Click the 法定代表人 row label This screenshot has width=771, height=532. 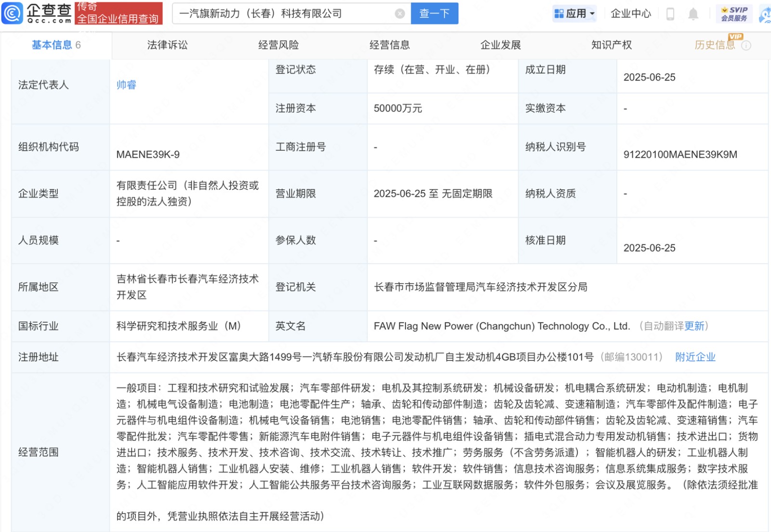[x=43, y=85]
